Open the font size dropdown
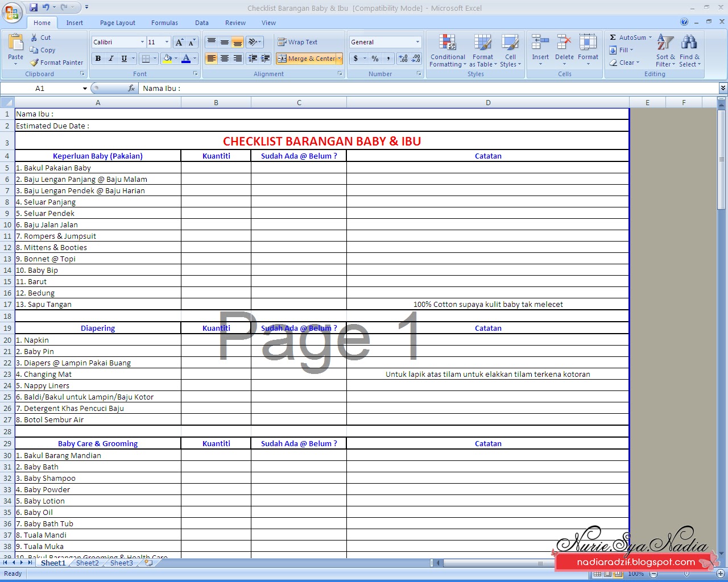 (167, 42)
